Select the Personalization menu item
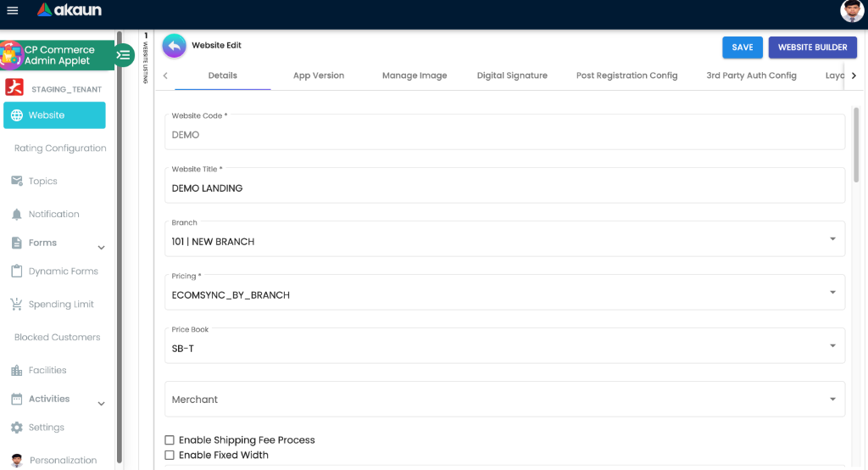The width and height of the screenshot is (868, 470). point(63,460)
